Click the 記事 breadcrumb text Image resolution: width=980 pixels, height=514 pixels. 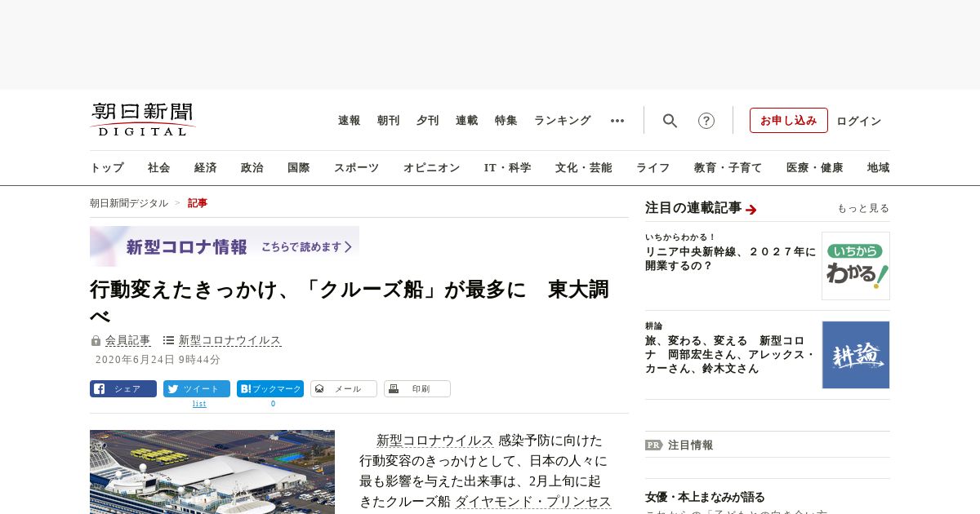tap(198, 203)
